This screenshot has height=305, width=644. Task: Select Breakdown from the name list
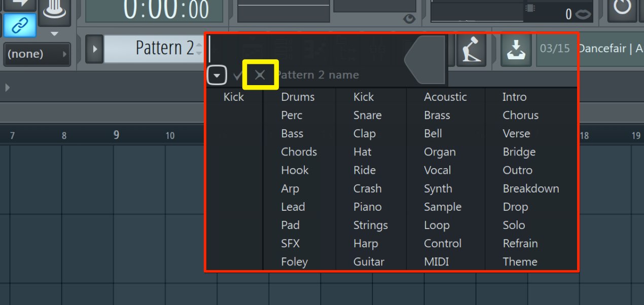tap(531, 188)
